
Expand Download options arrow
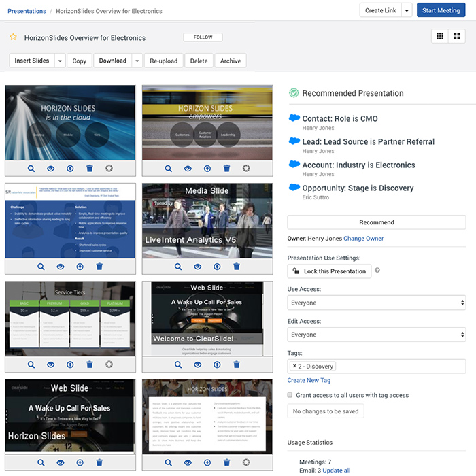(137, 61)
